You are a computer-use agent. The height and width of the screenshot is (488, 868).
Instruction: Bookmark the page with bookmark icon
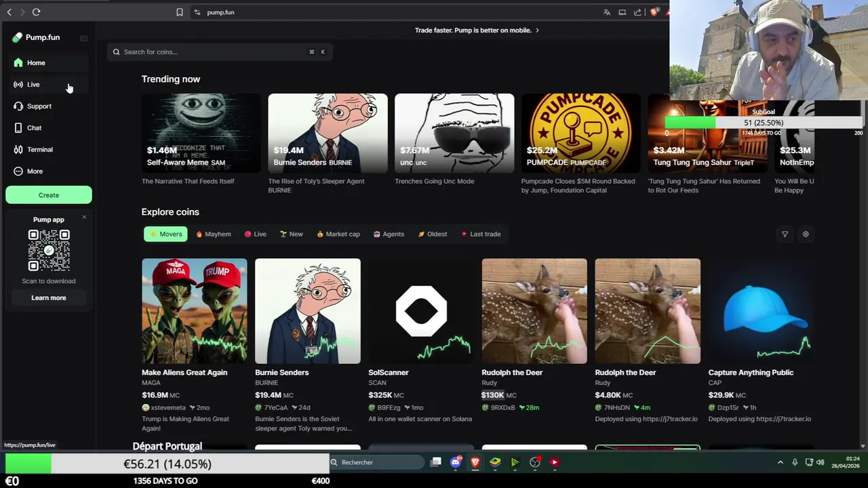coord(180,12)
